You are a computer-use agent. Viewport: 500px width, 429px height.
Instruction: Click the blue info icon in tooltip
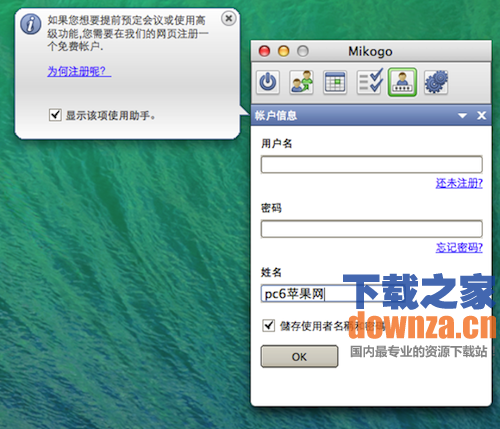(x=30, y=24)
